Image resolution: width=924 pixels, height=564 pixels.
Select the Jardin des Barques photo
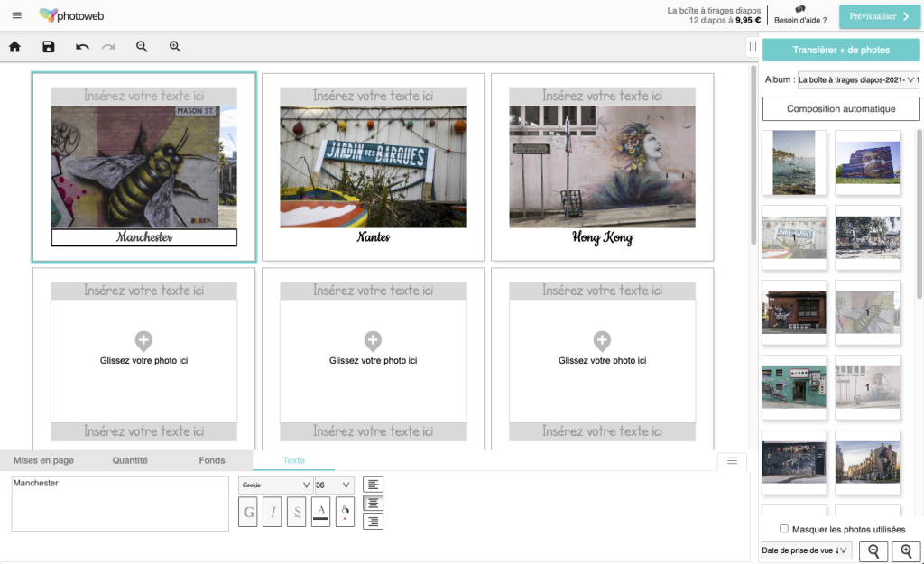tap(373, 167)
